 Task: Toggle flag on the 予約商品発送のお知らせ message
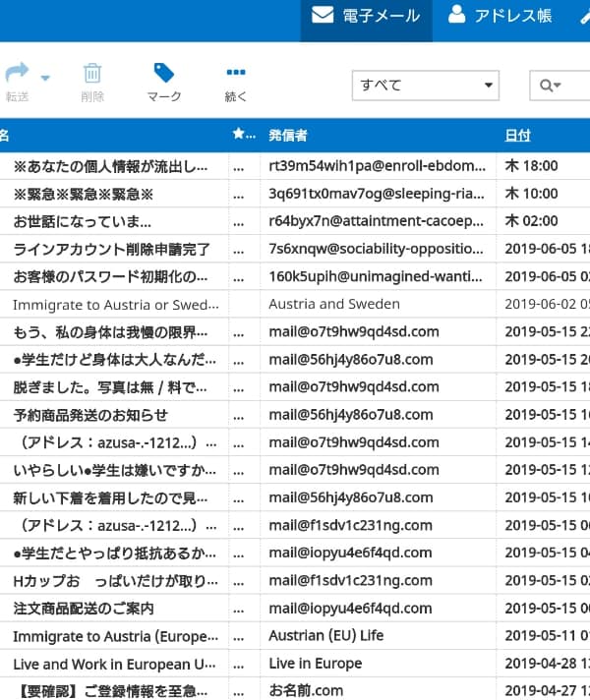click(238, 415)
